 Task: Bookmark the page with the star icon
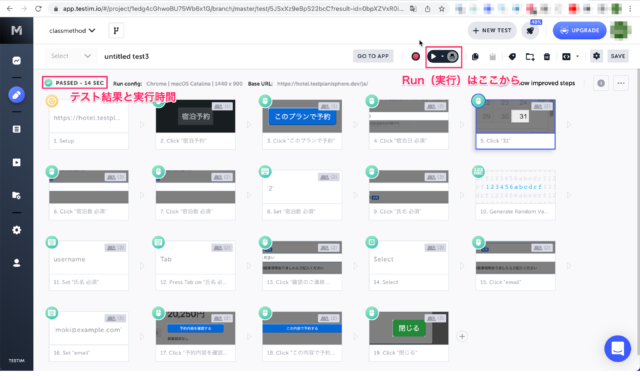442,9
